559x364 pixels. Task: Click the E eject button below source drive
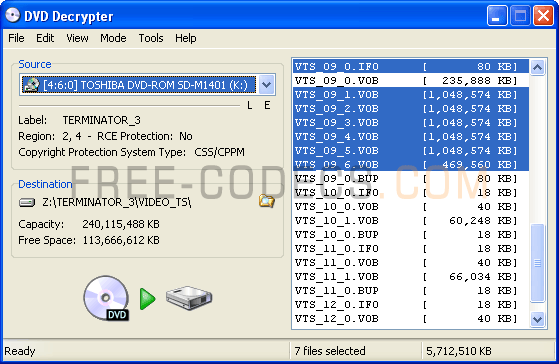pyautogui.click(x=267, y=106)
